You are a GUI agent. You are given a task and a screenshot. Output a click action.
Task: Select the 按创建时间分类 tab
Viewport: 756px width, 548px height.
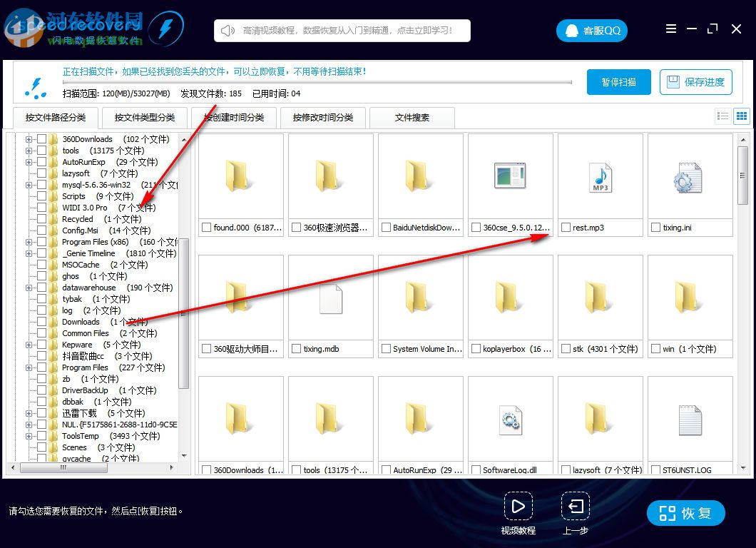pos(234,118)
